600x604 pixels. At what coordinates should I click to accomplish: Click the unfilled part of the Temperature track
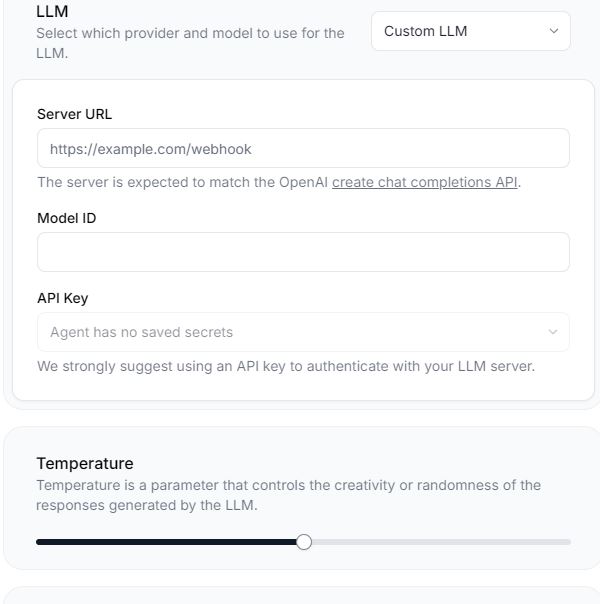(440, 542)
